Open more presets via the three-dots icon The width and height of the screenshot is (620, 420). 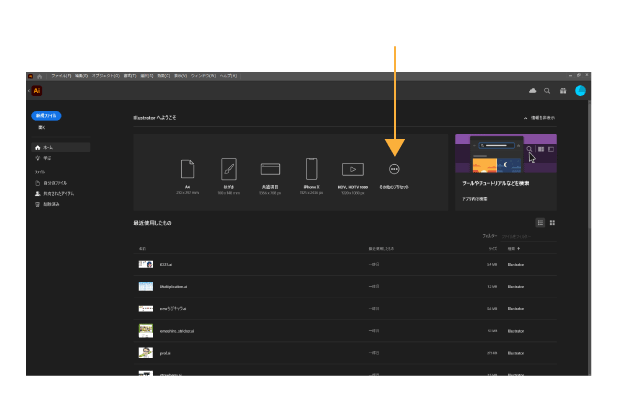394,170
